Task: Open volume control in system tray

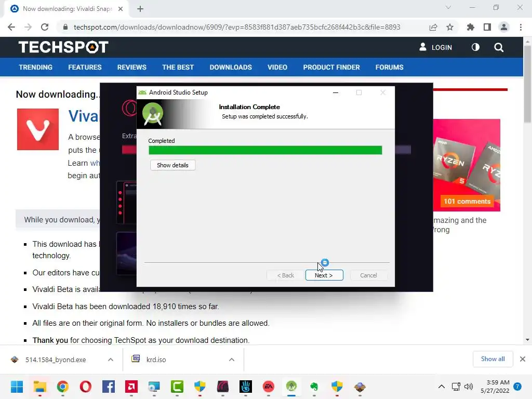Action: tap(469, 387)
